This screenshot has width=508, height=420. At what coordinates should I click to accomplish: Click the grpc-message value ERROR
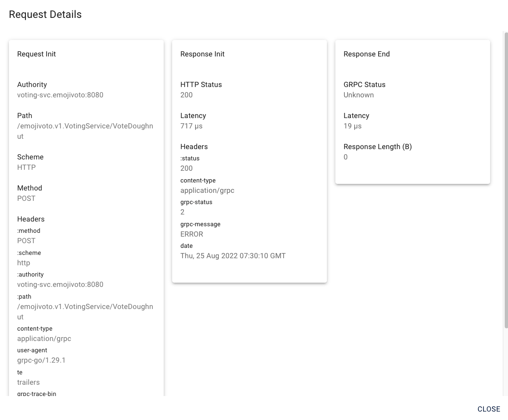(192, 234)
